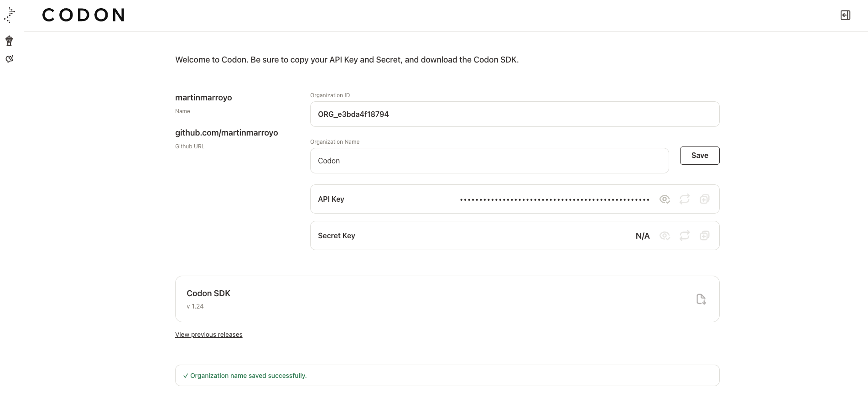Copy the Secret Key to clipboard
868x408 pixels.
point(705,235)
